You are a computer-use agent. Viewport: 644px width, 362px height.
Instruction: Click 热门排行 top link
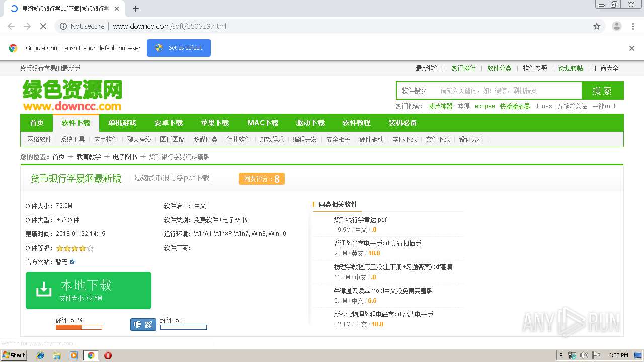click(x=463, y=69)
